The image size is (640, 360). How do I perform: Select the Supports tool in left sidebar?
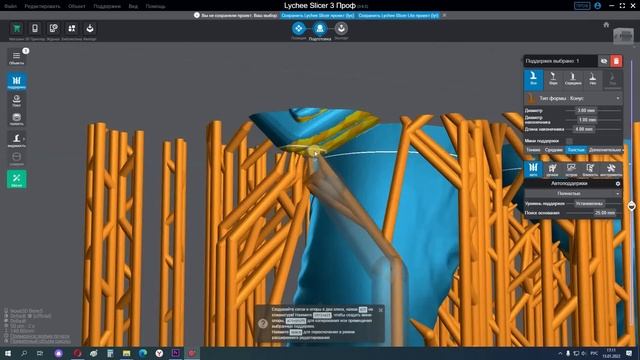(16, 81)
